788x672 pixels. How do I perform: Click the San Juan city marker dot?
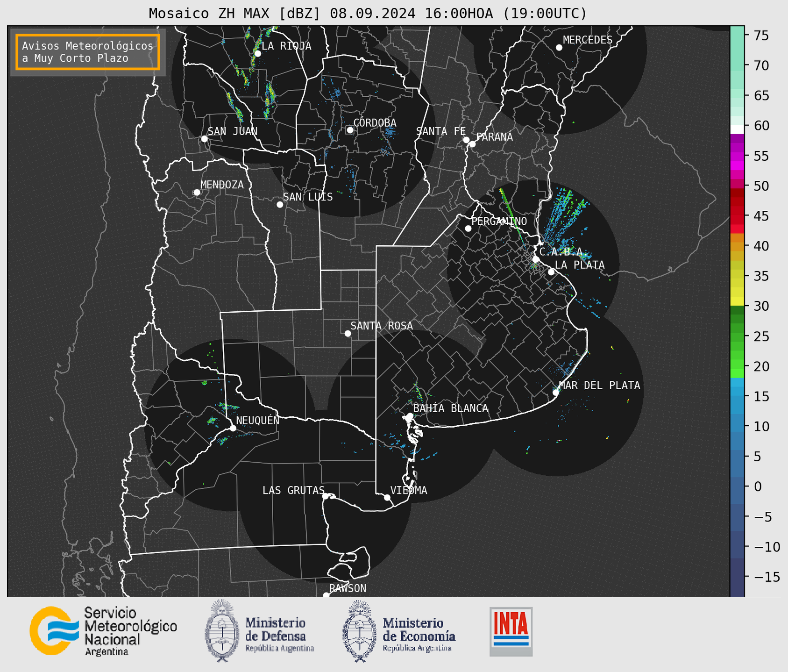tap(204, 139)
